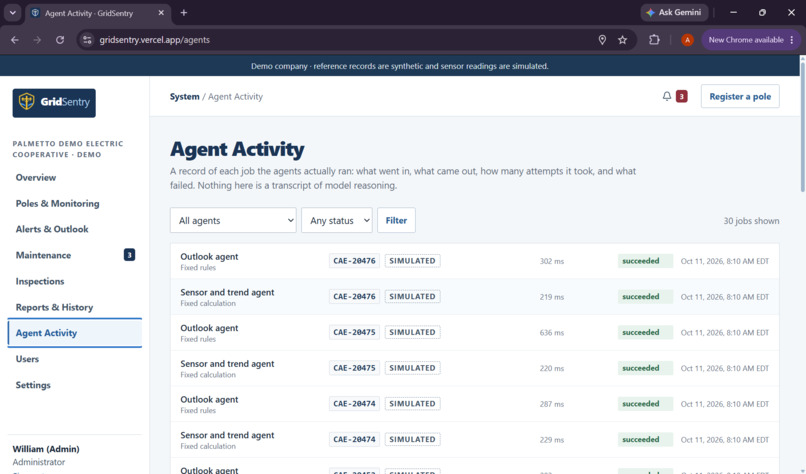806x474 pixels.
Task: Open a new tab with plus icon
Action: [184, 13]
